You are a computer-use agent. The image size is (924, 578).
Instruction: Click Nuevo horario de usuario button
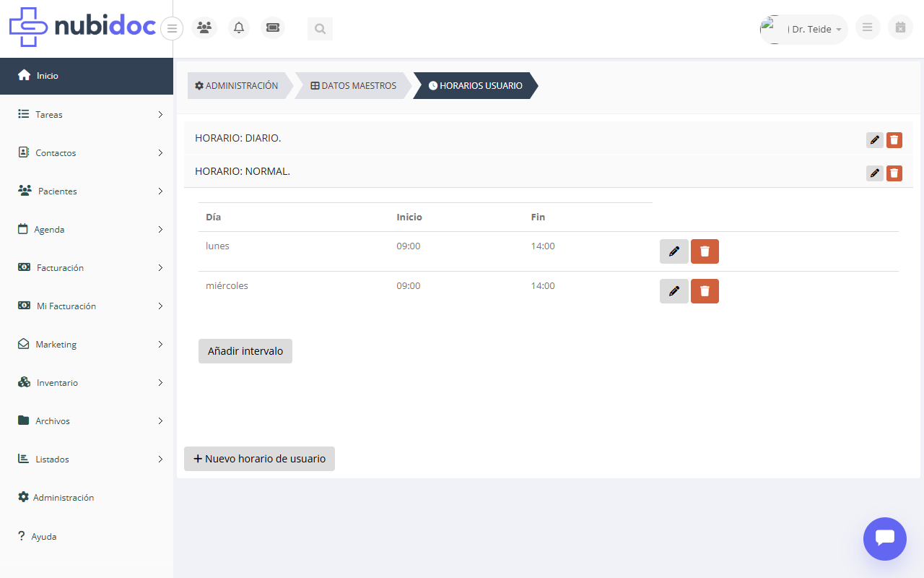259,459
